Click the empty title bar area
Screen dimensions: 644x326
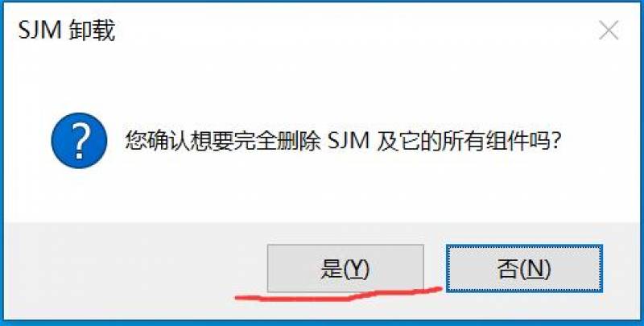click(353, 31)
